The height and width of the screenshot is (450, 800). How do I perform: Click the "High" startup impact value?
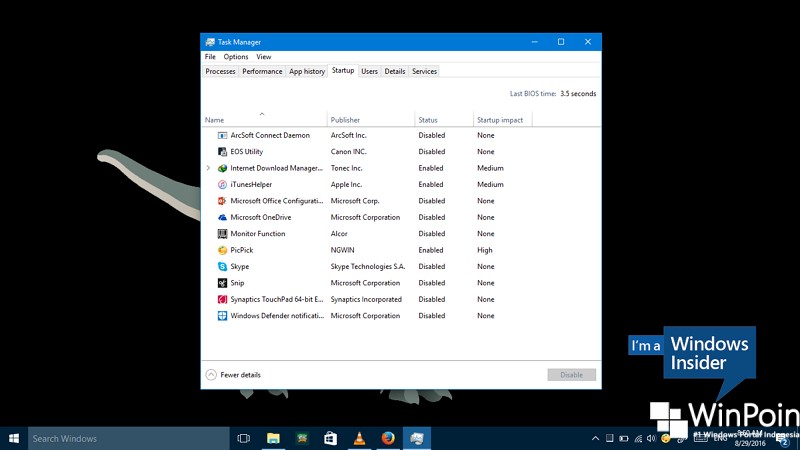pos(485,250)
